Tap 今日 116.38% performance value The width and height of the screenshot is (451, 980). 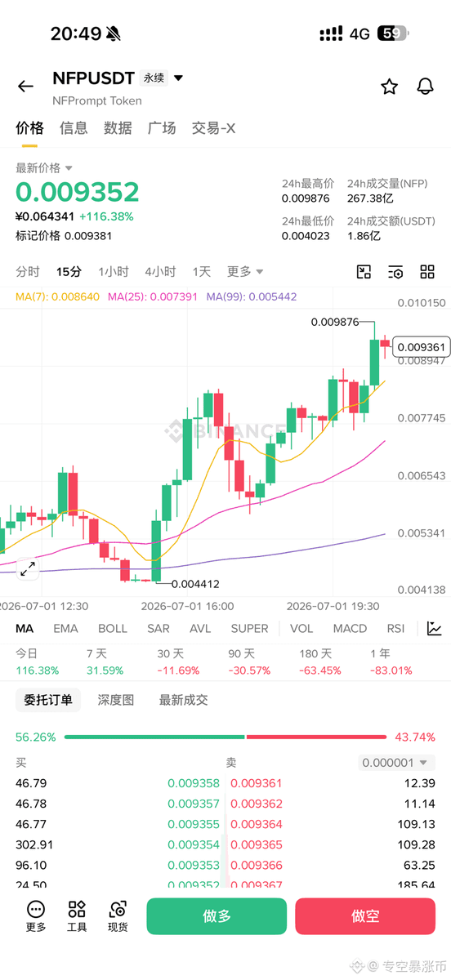[x=38, y=670]
